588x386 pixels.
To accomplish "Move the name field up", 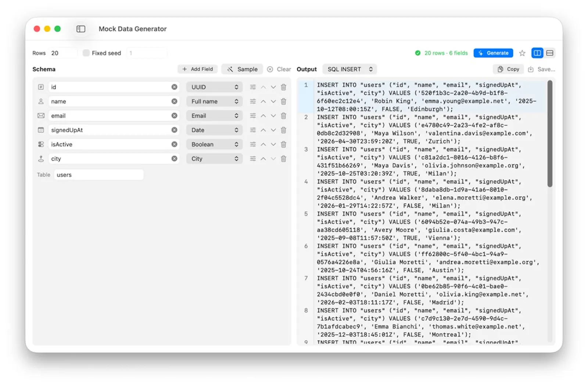I will click(263, 101).
